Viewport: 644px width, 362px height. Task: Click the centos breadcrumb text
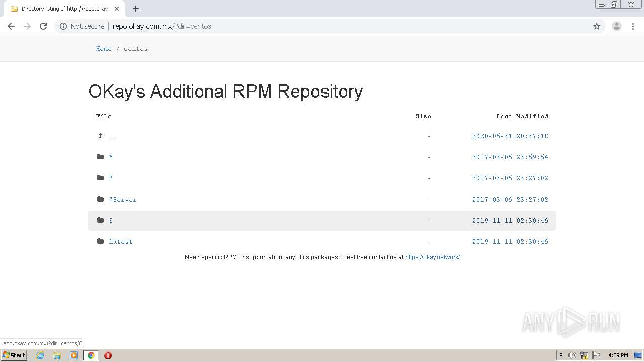136,49
